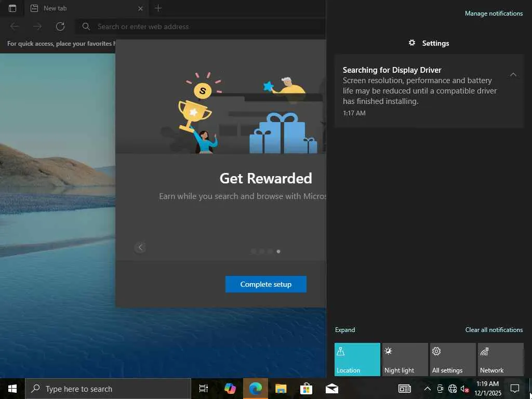Image resolution: width=532 pixels, height=399 pixels.
Task: Click the Type here to search box
Action: (x=108, y=389)
